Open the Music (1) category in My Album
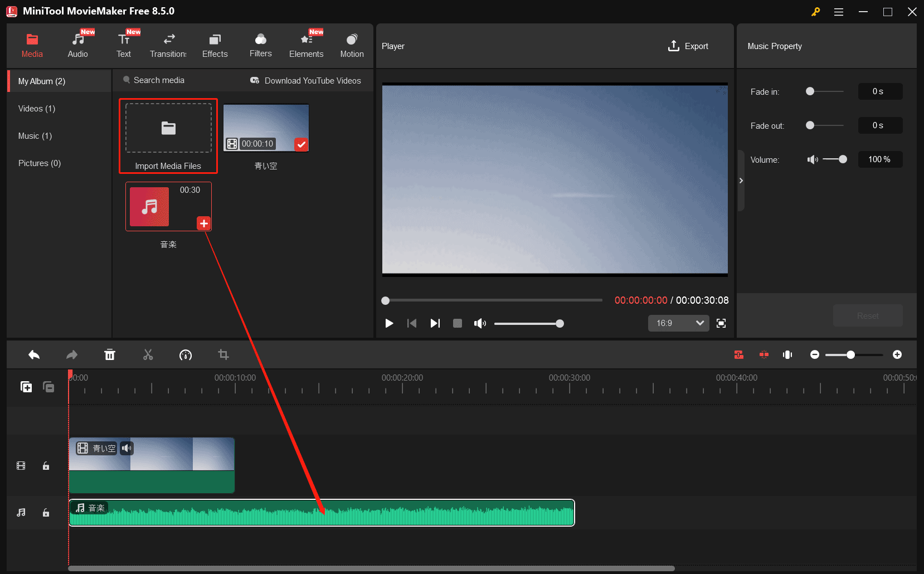 coord(35,135)
